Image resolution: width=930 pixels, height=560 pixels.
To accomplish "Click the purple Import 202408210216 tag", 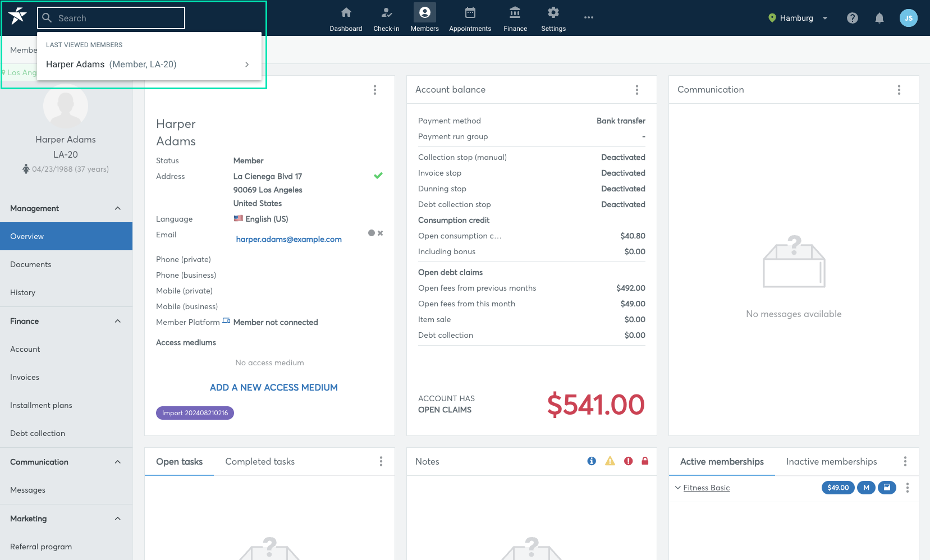I will [x=195, y=413].
